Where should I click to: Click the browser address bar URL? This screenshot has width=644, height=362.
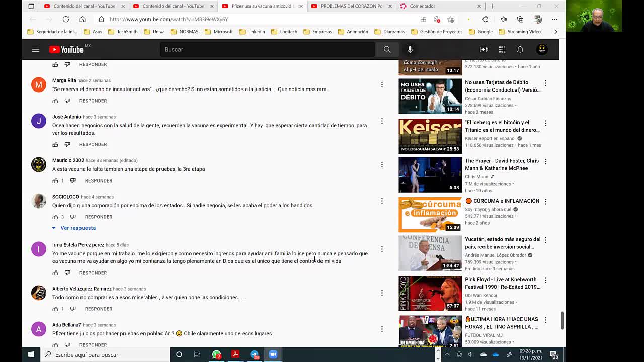(169, 19)
